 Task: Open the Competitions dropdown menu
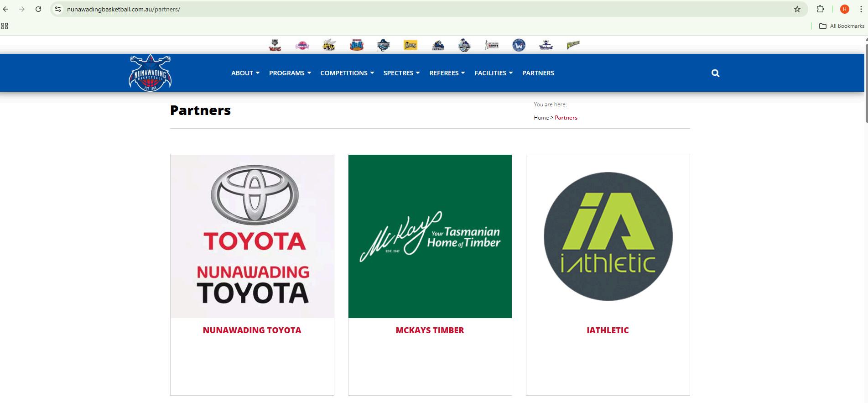click(x=347, y=73)
